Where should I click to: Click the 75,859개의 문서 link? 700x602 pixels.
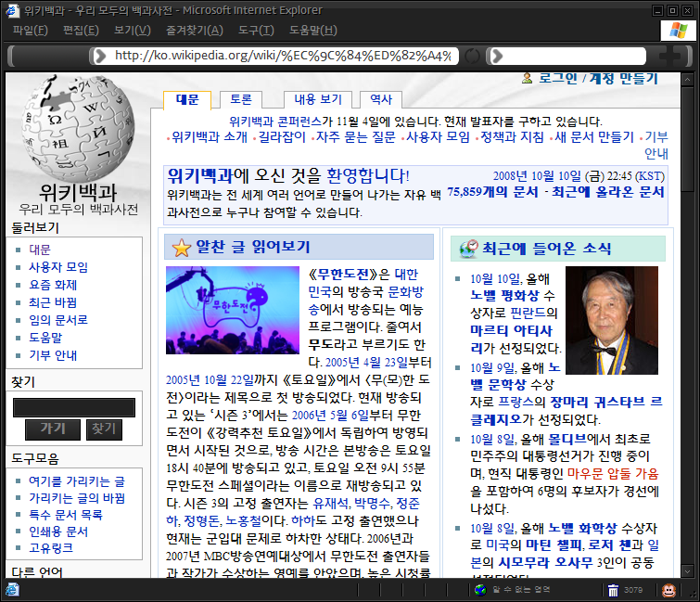[x=493, y=192]
